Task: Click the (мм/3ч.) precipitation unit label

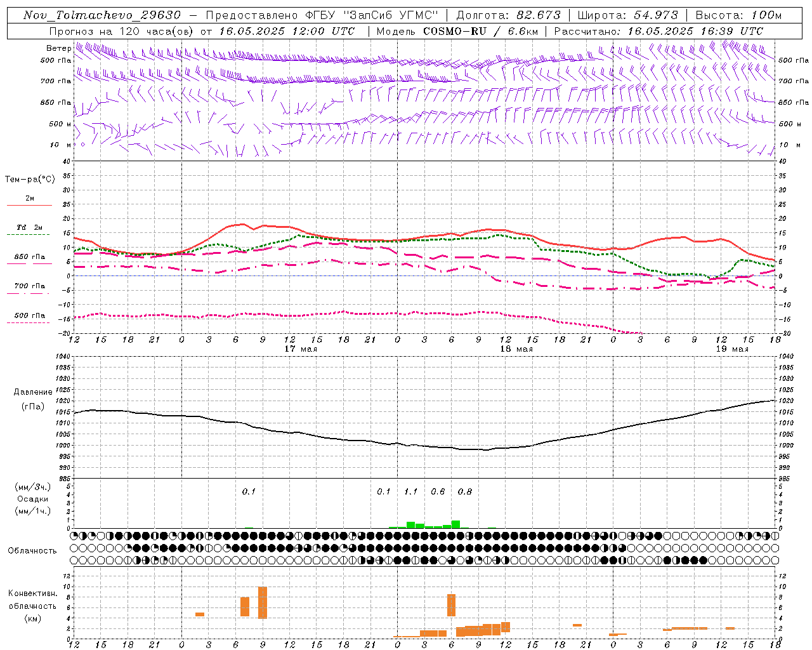Action: click(x=33, y=487)
